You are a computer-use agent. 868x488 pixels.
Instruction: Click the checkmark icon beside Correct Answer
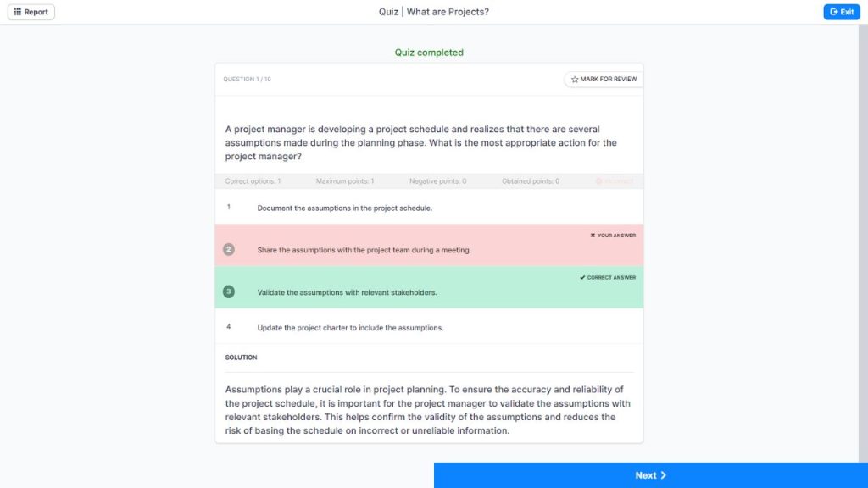tap(582, 277)
